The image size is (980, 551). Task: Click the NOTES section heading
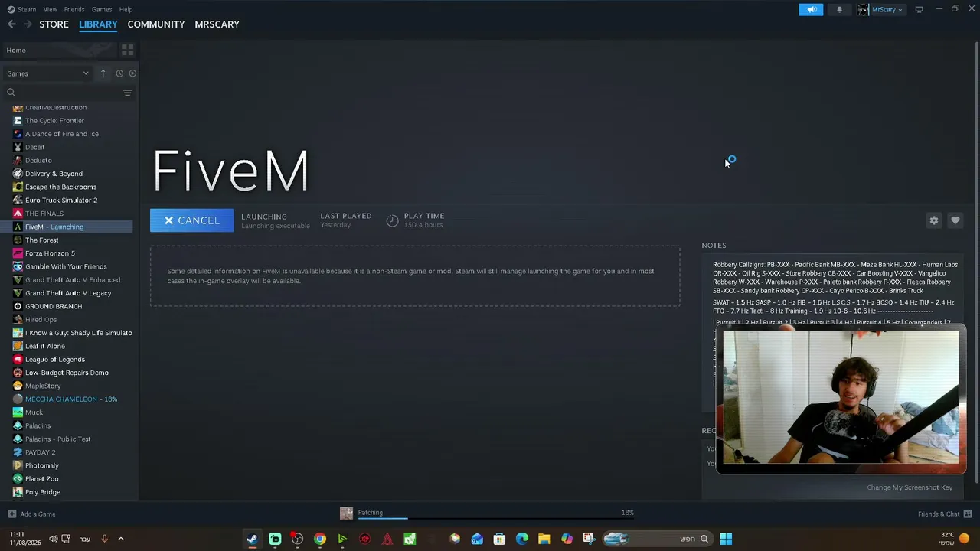coord(714,246)
